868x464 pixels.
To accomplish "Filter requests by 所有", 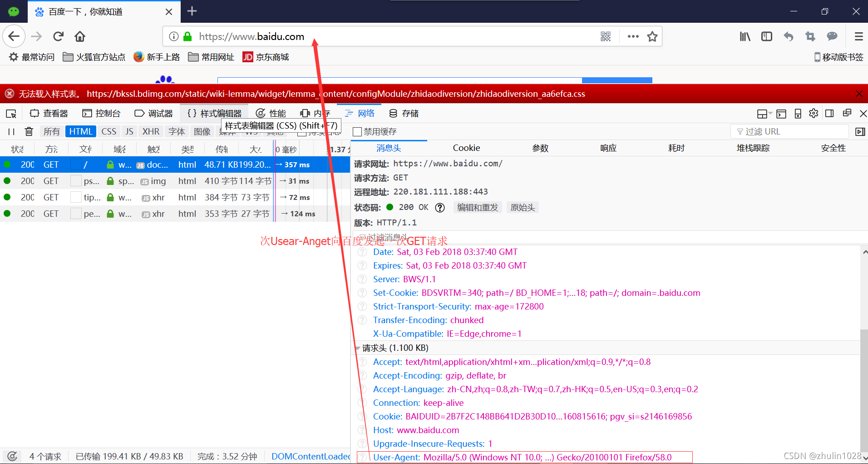I will (x=52, y=132).
